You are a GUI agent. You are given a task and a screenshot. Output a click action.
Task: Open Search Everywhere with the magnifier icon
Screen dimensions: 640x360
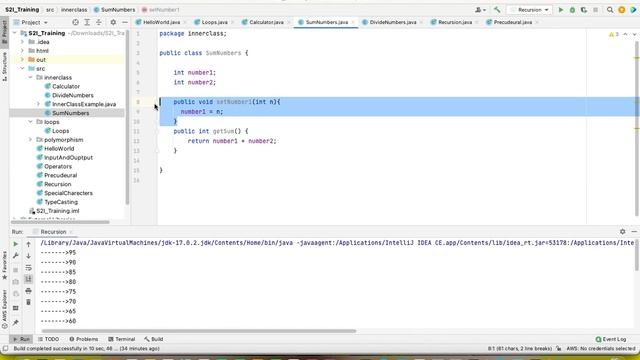point(610,10)
